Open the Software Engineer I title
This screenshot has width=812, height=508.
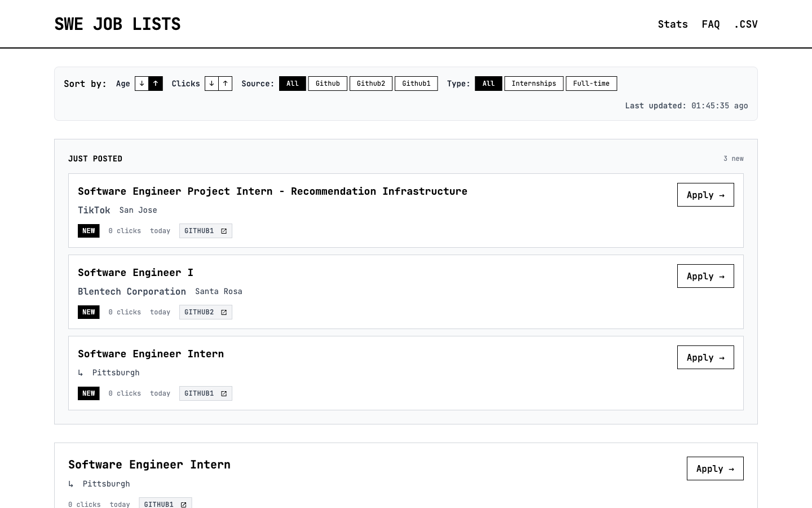pyautogui.click(x=135, y=273)
